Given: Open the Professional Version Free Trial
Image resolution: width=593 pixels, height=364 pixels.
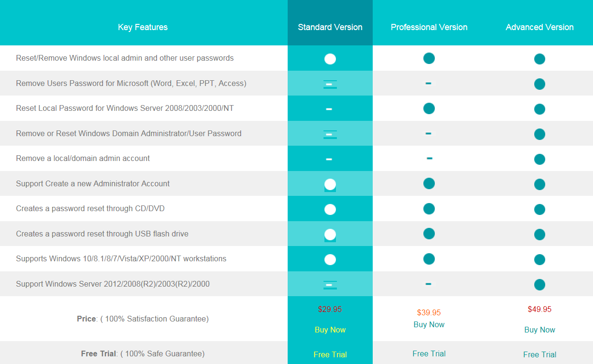Looking at the screenshot, I should click(x=429, y=353).
